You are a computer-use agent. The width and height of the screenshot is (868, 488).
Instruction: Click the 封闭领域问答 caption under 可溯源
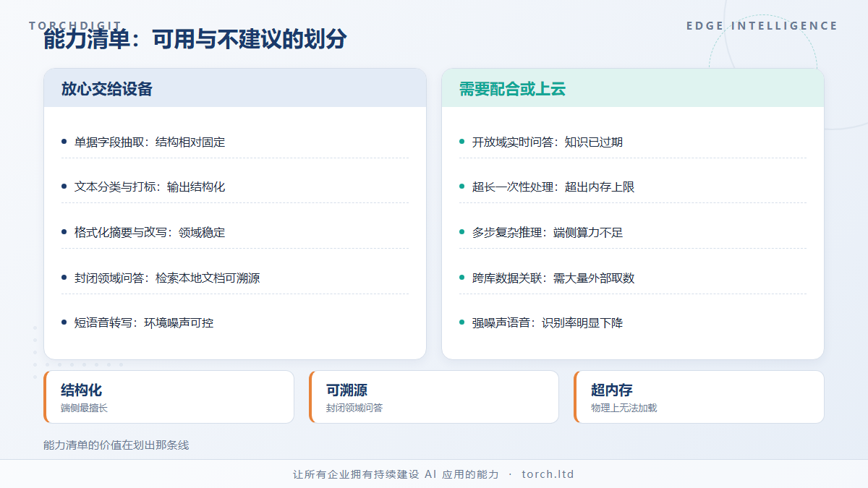pyautogui.click(x=354, y=408)
